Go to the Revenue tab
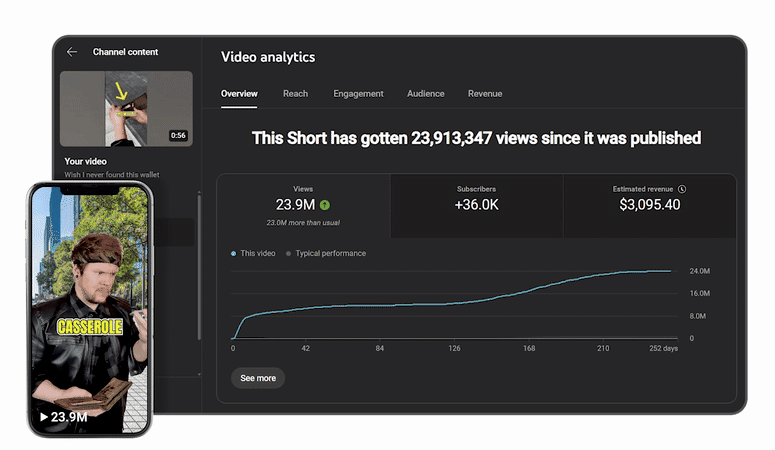775x450 pixels. 485,93
